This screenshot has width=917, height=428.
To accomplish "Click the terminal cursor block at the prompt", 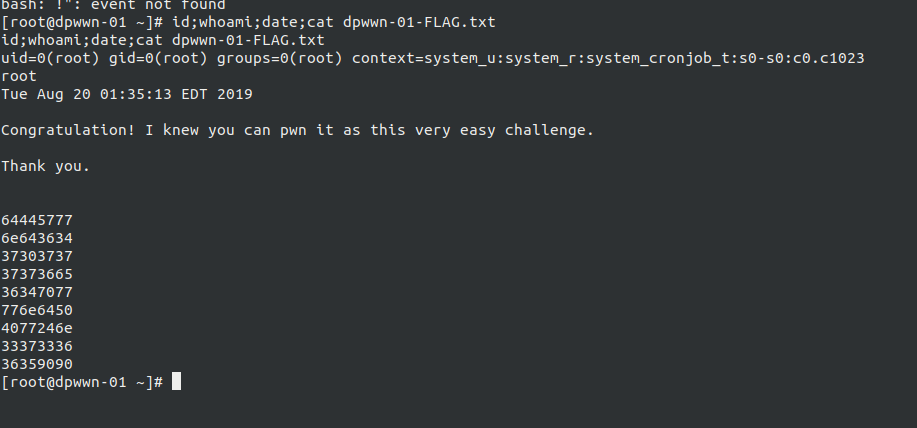I will point(176,381).
